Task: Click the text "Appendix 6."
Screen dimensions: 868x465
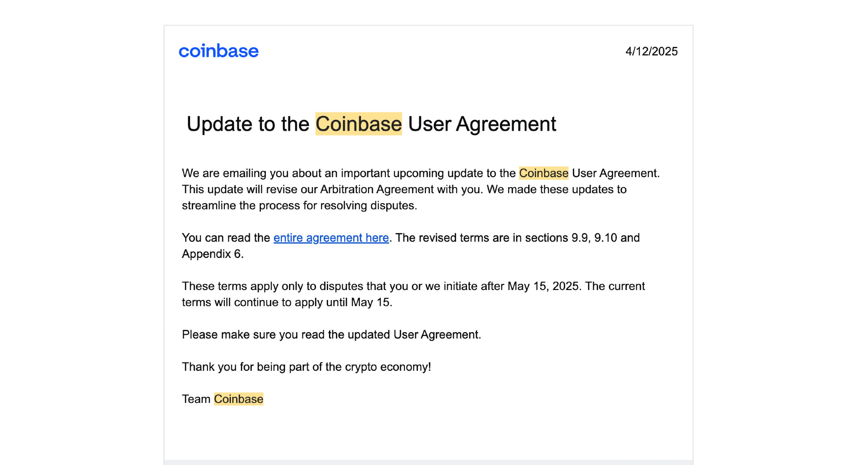Action: coord(213,254)
